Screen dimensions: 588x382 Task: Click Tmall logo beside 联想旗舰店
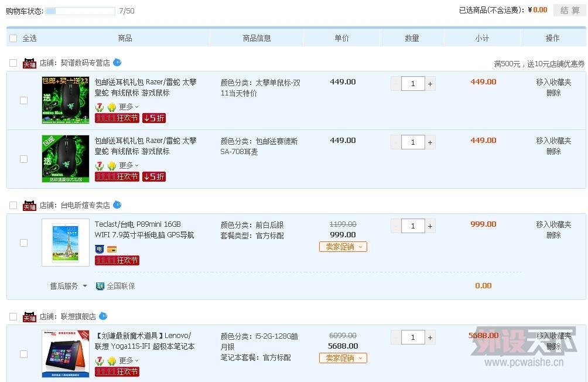coord(30,317)
